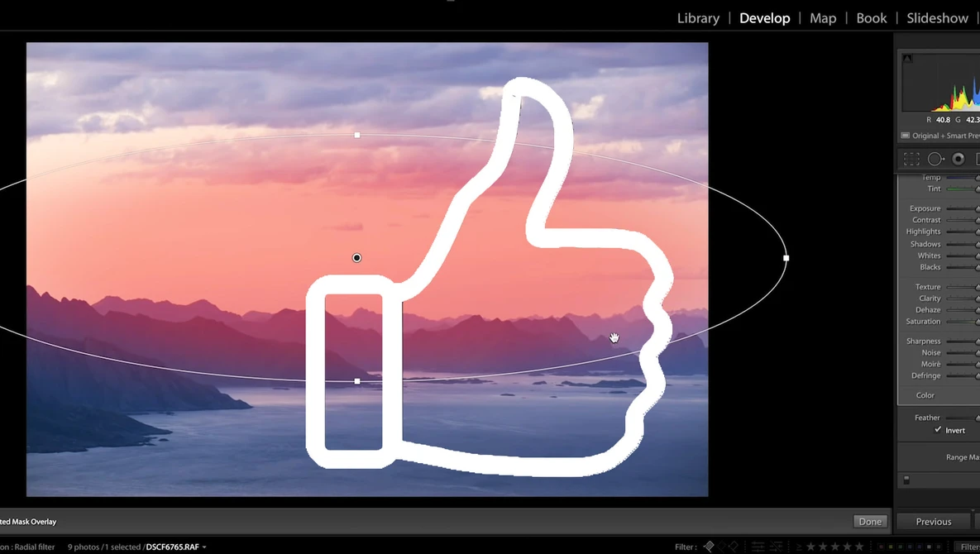Click the 'Radial filter' status text
The height and width of the screenshot is (554, 980).
[35, 547]
